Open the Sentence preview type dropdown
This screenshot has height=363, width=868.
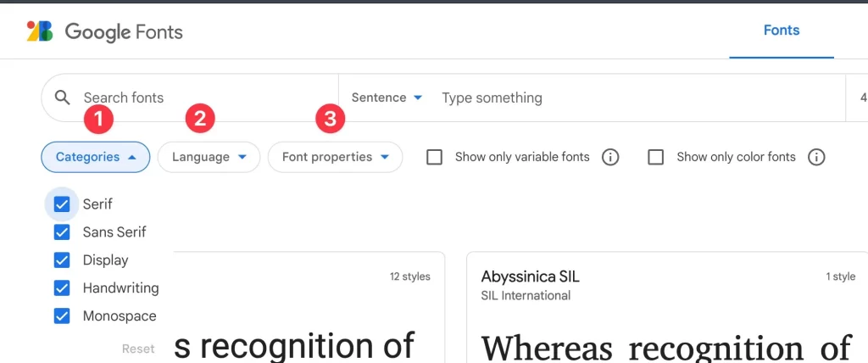coord(387,98)
